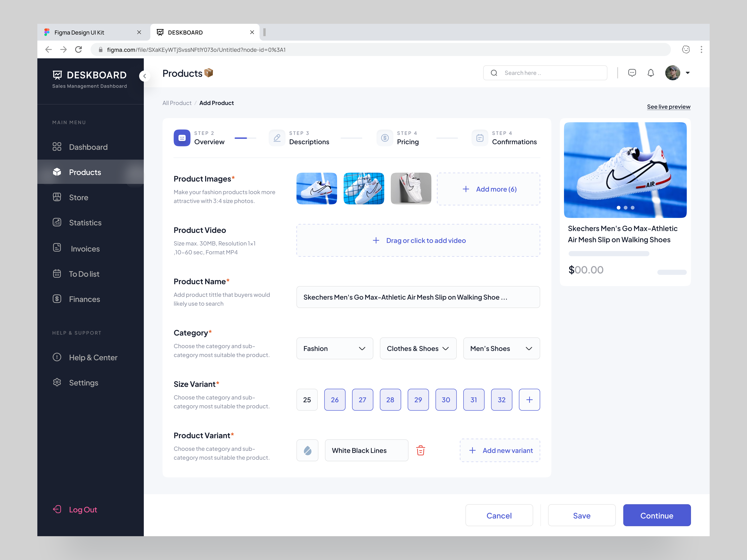The image size is (747, 560).
Task: Open the Invoices icon in sidebar
Action: tap(57, 248)
